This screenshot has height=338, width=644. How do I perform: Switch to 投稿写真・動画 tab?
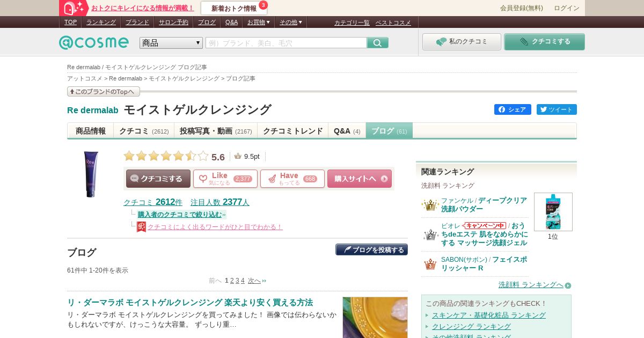pyautogui.click(x=216, y=131)
